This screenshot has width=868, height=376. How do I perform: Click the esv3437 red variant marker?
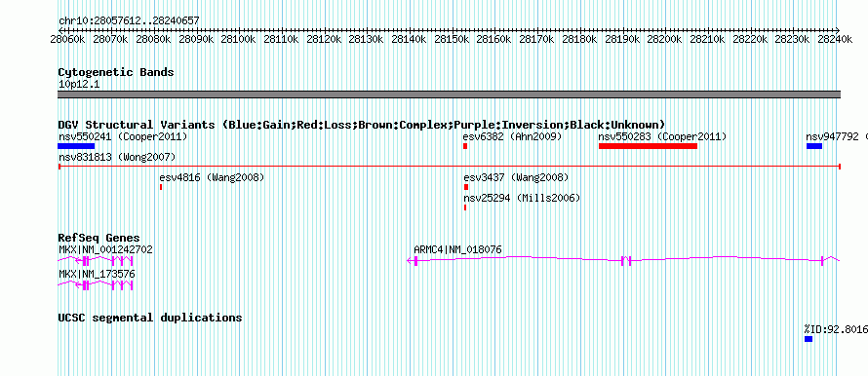(466, 187)
